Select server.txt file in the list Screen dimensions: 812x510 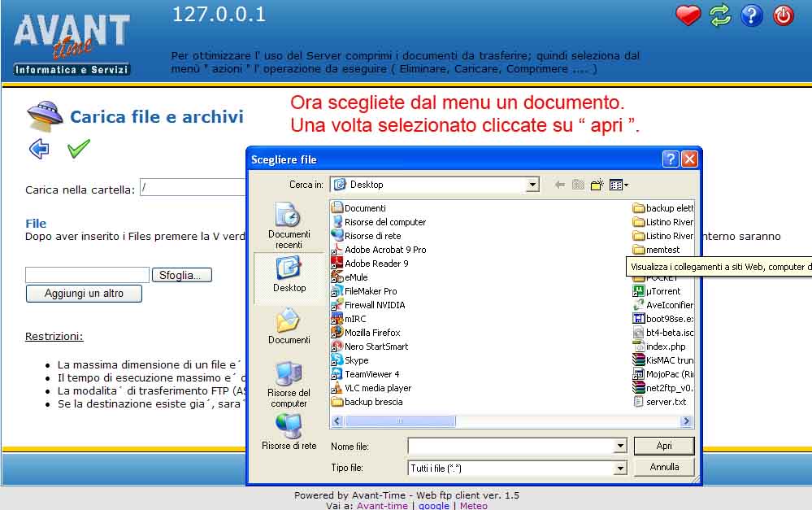[x=665, y=402]
